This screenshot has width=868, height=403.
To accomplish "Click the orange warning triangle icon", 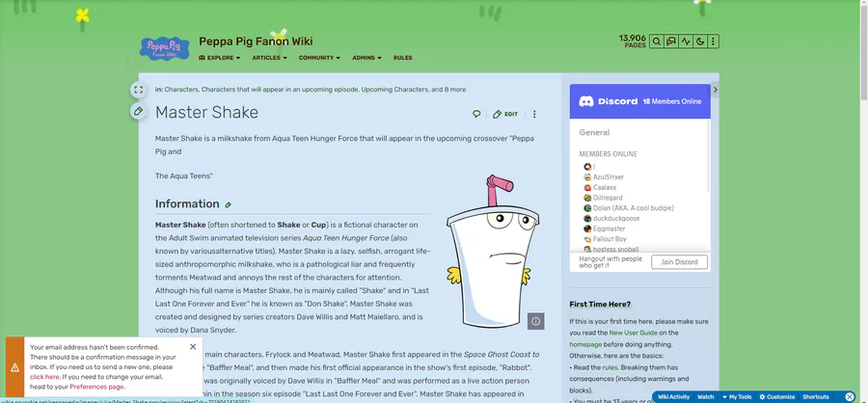I will (x=14, y=367).
